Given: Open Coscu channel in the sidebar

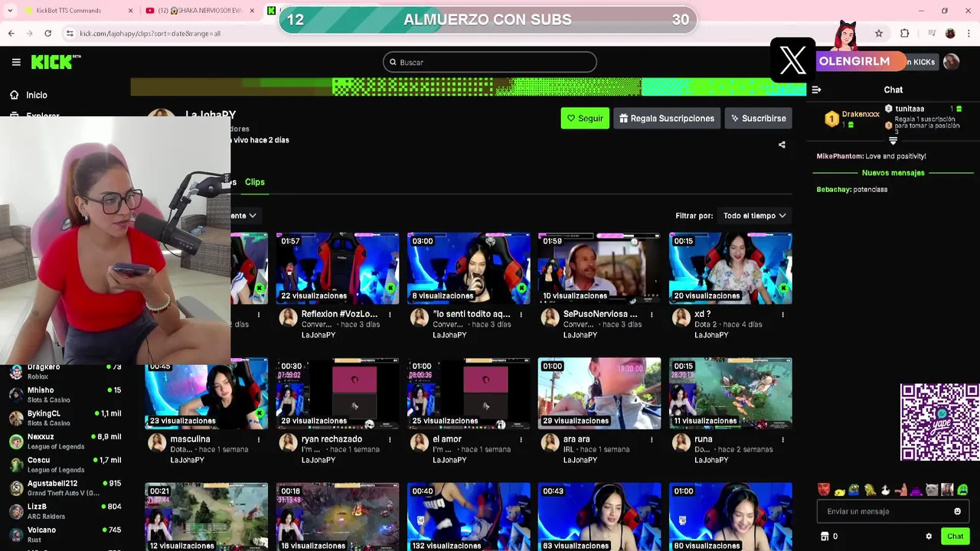Looking at the screenshot, I should pyautogui.click(x=65, y=465).
